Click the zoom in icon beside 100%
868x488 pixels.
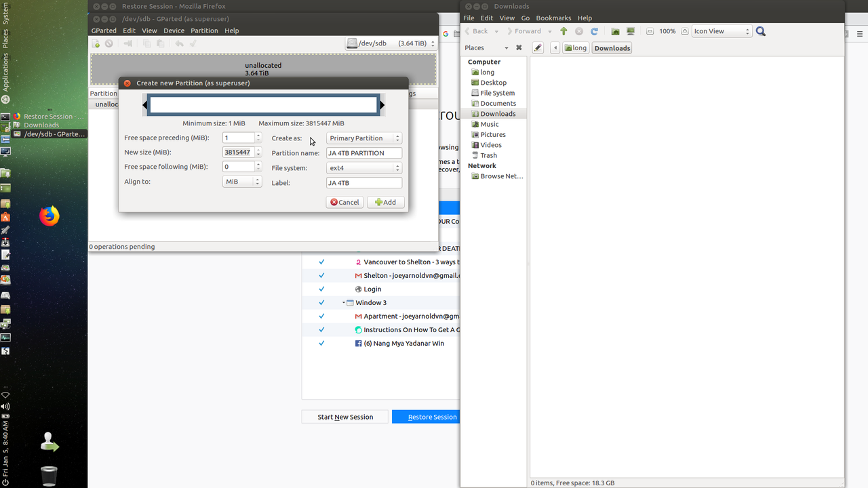coord(684,31)
